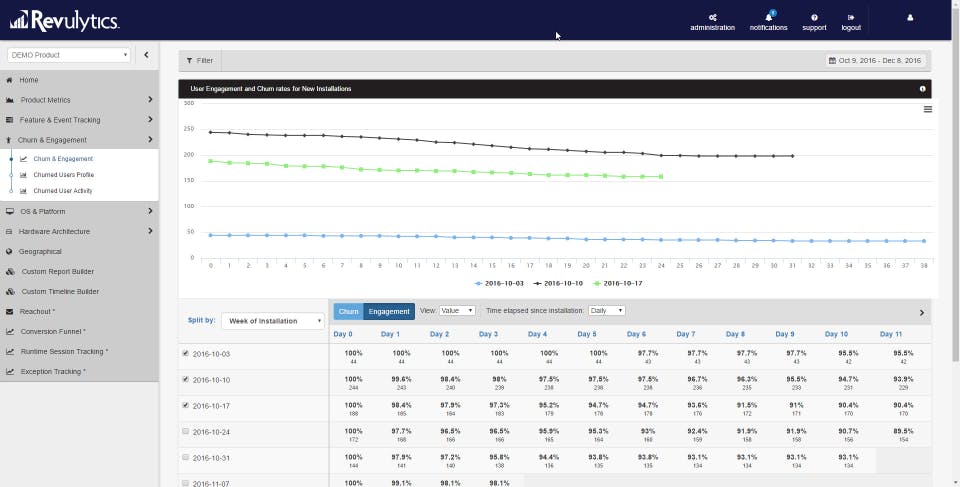Viewport: 960px width, 487px height.
Task: Click the support question mark icon
Action: point(814,18)
